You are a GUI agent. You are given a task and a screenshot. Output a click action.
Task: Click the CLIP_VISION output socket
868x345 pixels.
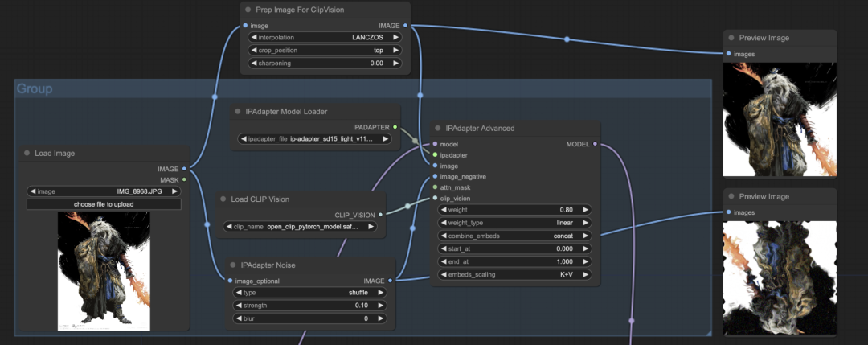[379, 214]
